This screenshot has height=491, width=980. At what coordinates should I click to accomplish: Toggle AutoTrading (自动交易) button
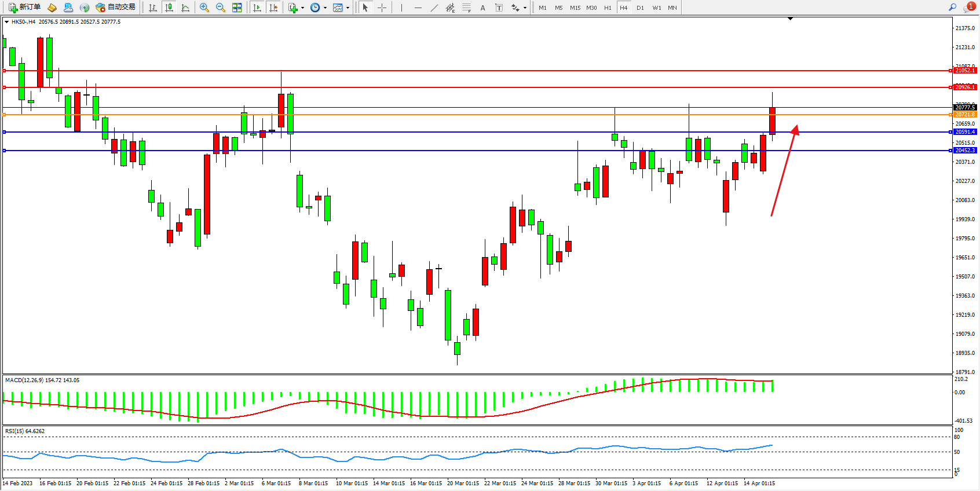click(116, 8)
